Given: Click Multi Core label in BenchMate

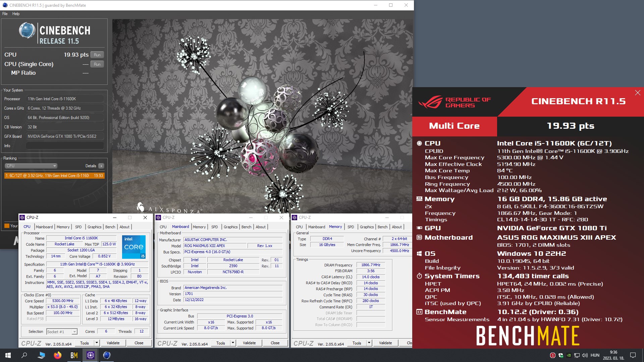Looking at the screenshot, I should pyautogui.click(x=454, y=126).
